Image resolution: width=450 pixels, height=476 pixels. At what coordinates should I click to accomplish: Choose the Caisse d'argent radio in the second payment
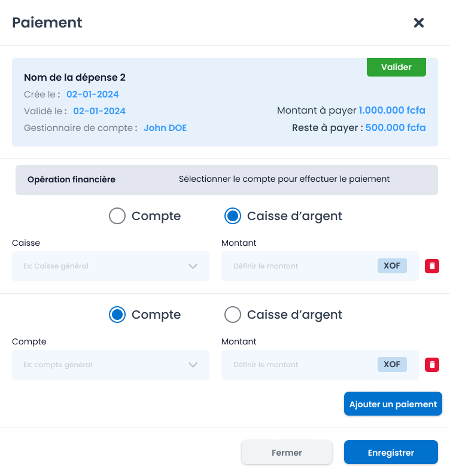coord(233,315)
